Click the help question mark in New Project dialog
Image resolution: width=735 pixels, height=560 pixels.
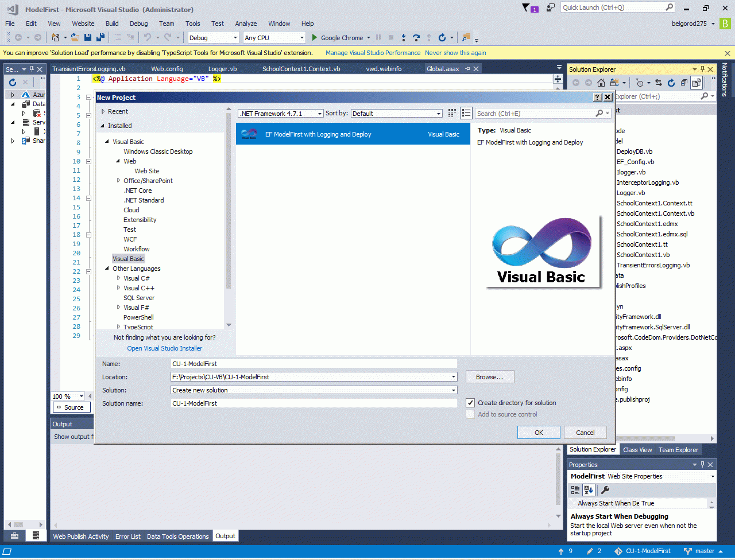tap(597, 98)
